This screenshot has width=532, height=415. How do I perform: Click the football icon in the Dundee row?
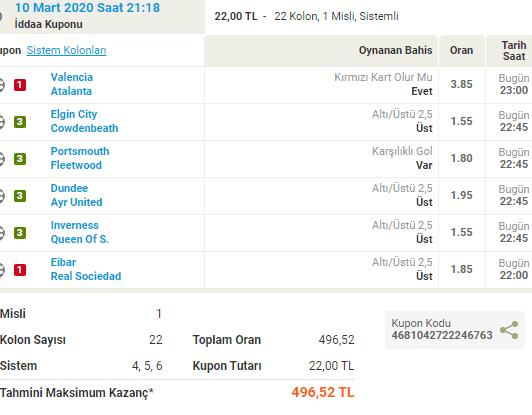tap(1, 196)
